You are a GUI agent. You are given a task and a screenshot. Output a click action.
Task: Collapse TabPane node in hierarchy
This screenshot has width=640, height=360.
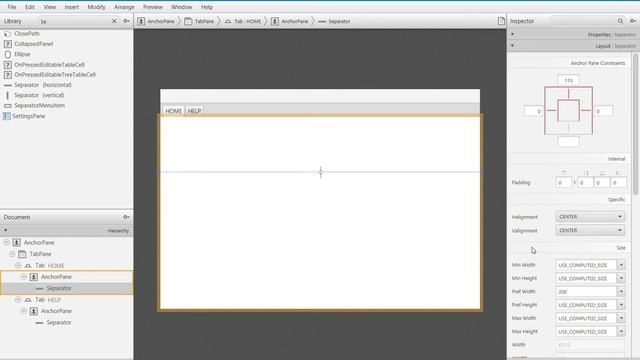coord(12,254)
